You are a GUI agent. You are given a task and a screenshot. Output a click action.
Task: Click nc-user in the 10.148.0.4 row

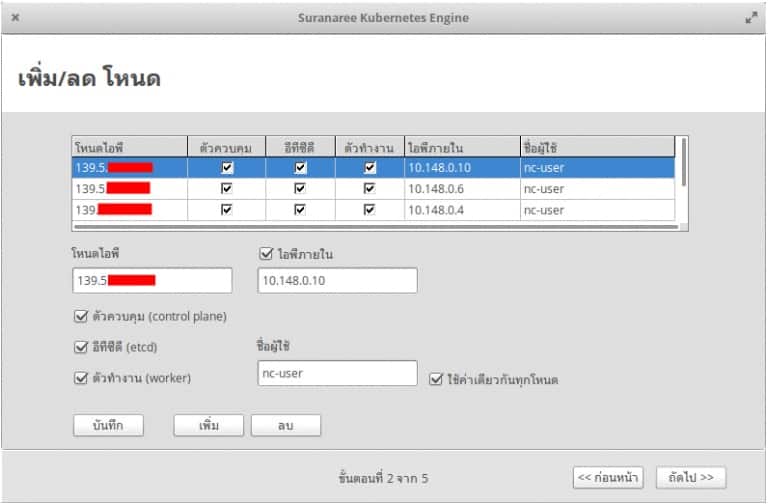[544, 210]
